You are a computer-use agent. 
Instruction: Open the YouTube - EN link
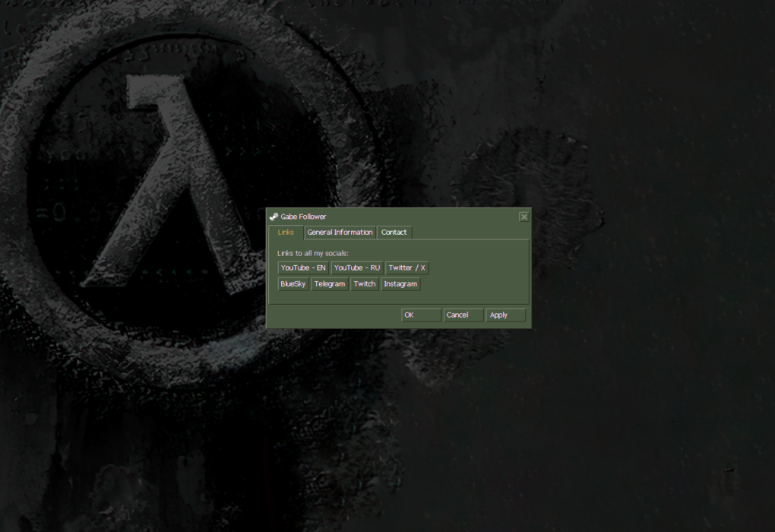(x=303, y=268)
